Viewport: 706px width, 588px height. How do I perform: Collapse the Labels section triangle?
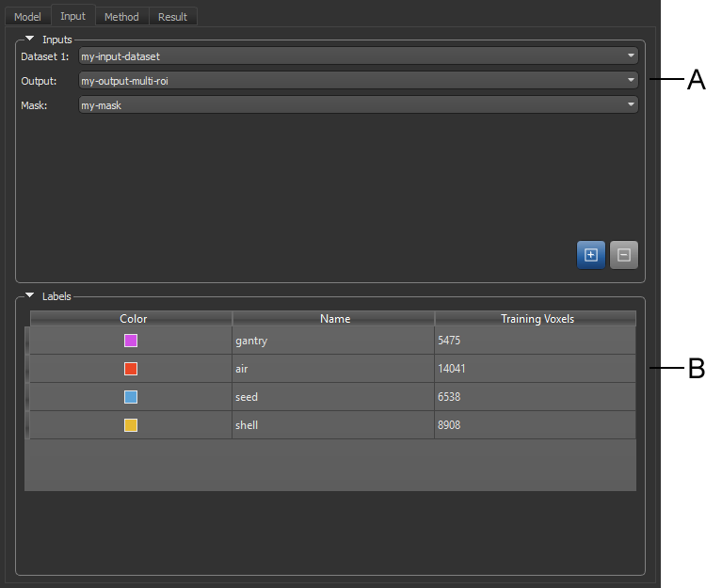tap(30, 296)
